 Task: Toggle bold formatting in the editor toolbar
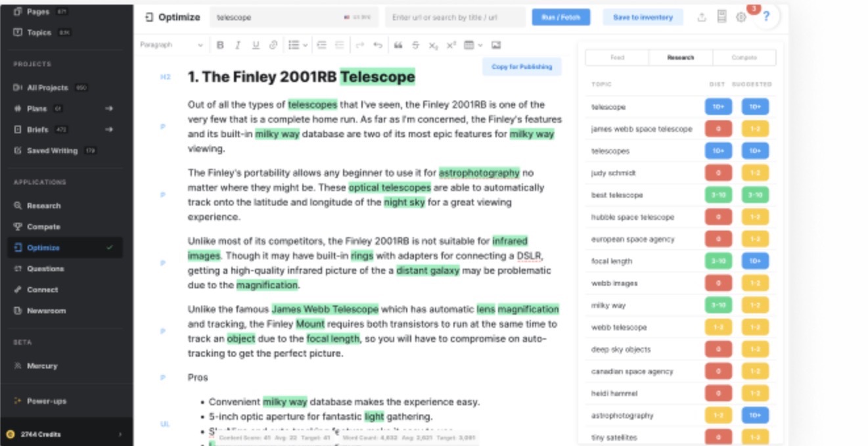tap(220, 45)
